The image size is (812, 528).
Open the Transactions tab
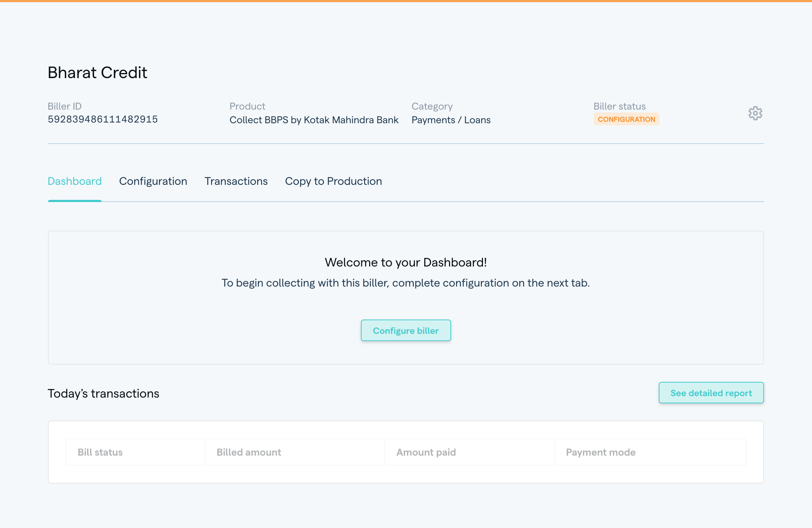tap(236, 181)
